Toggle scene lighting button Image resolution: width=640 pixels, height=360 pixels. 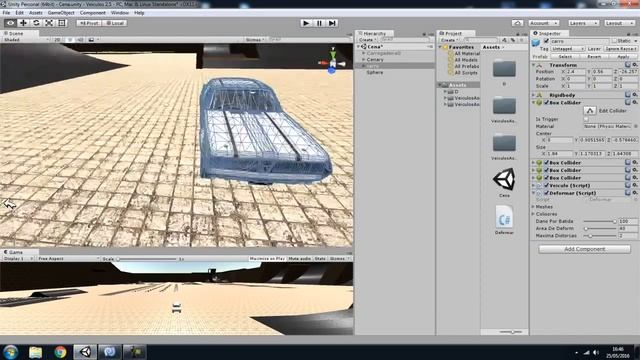click(x=70, y=40)
